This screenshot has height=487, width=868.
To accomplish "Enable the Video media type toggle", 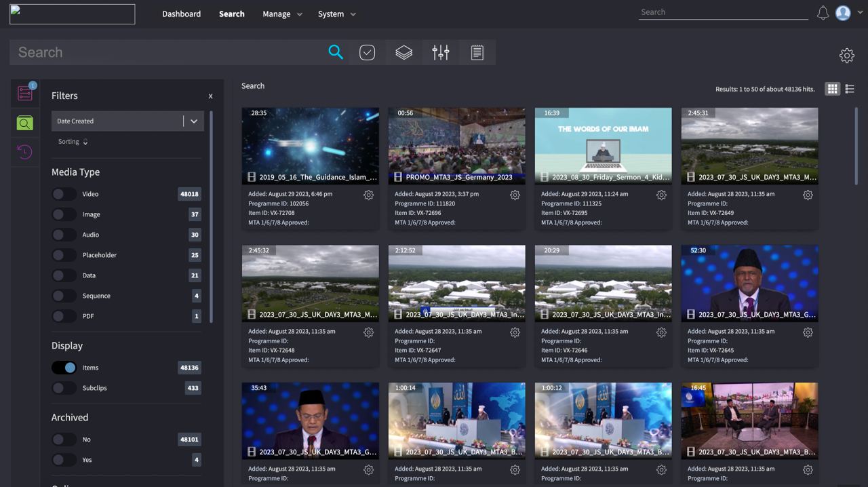I will [x=64, y=194].
